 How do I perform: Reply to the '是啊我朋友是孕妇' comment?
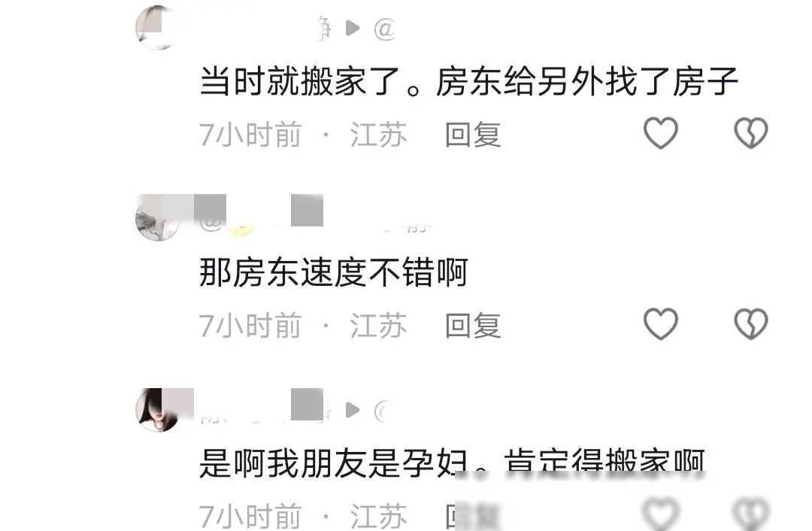point(473,517)
